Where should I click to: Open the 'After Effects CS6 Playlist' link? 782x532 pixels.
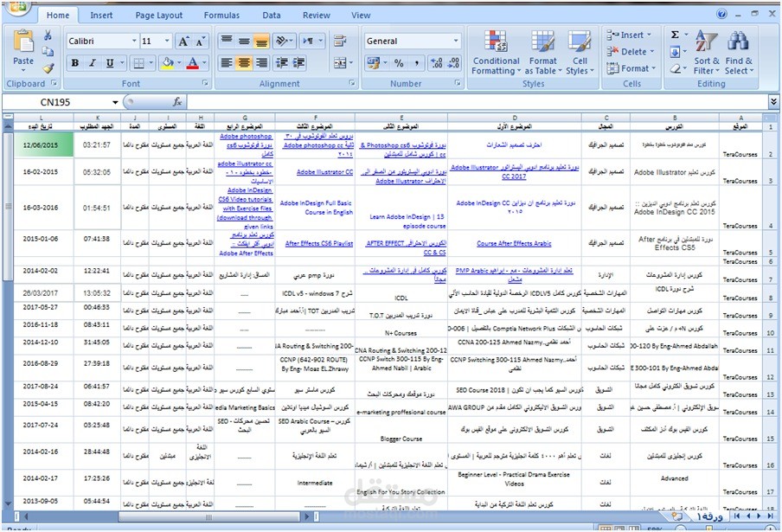click(x=319, y=243)
